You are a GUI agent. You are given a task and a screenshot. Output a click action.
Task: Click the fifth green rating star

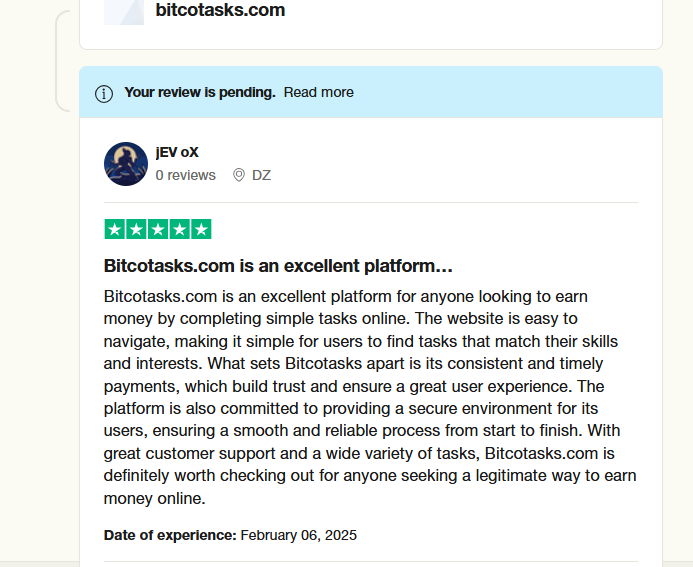pyautogui.click(x=201, y=229)
